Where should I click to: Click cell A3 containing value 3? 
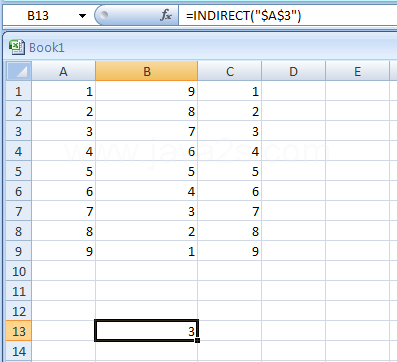pyautogui.click(x=63, y=131)
